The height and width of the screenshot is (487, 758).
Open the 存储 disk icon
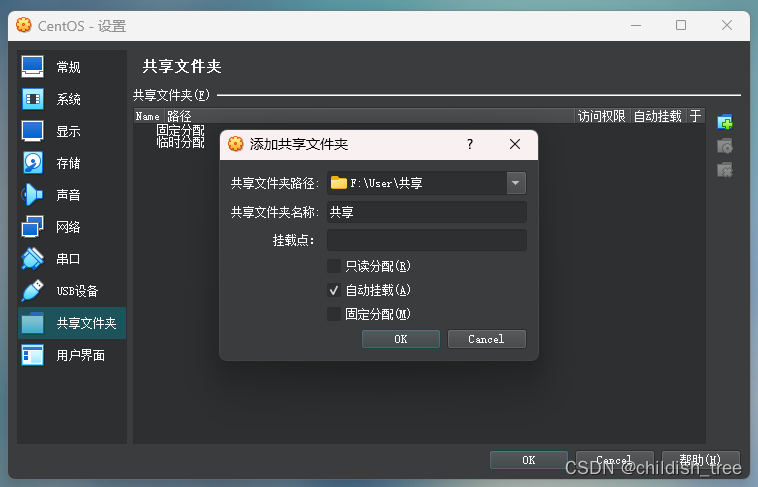tap(32, 163)
